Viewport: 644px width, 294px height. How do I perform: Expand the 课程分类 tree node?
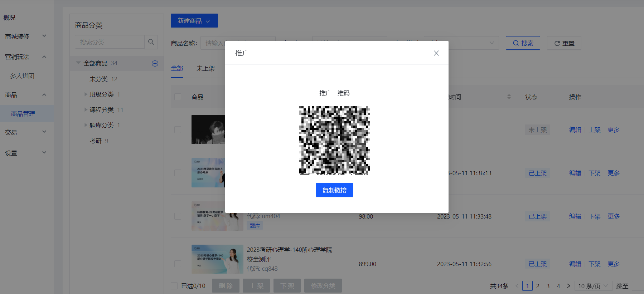coord(86,110)
